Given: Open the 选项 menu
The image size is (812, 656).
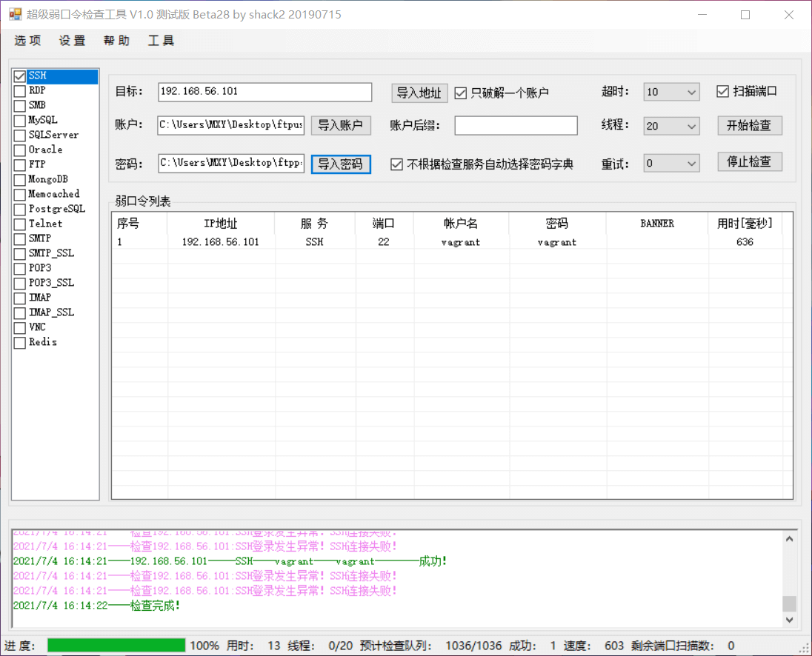Looking at the screenshot, I should [x=27, y=41].
